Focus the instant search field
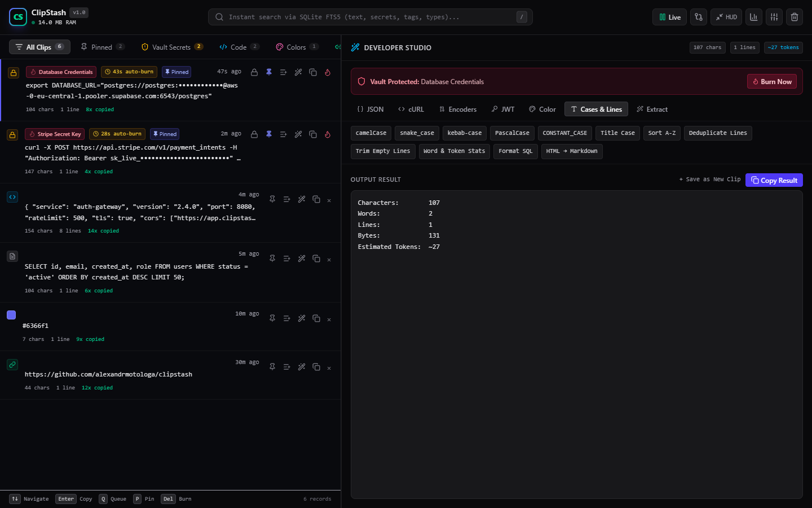The image size is (812, 508). (370, 17)
